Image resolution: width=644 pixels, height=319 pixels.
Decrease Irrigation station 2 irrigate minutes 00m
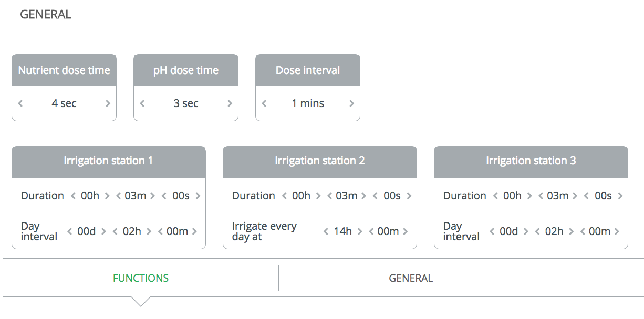click(x=371, y=231)
